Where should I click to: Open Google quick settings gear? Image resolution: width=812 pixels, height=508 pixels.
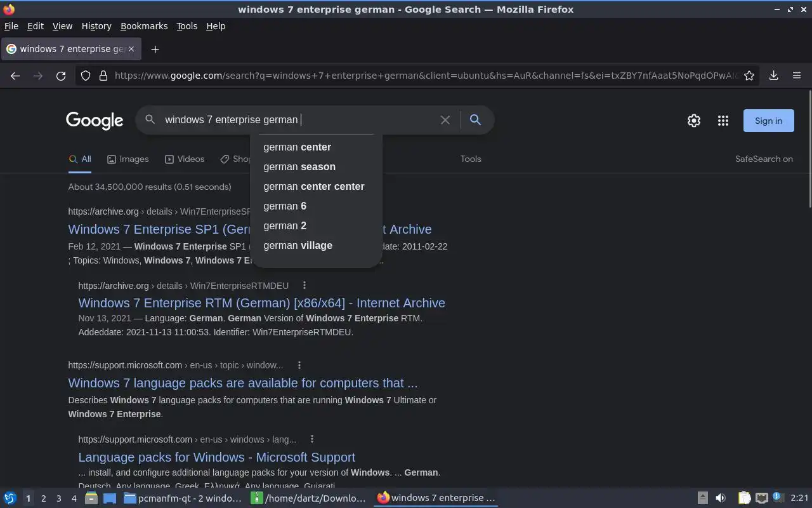pyautogui.click(x=694, y=121)
